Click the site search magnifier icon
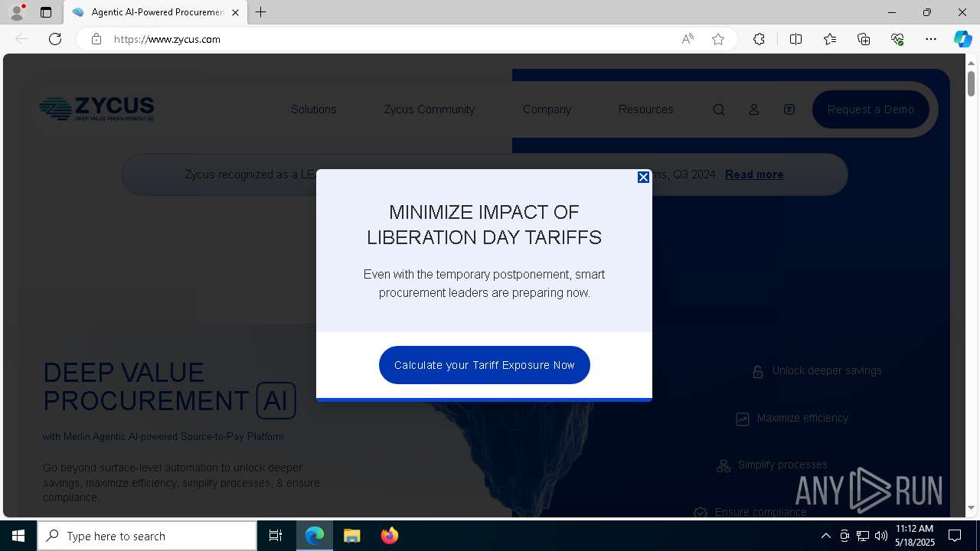The image size is (980, 551). pos(719,110)
